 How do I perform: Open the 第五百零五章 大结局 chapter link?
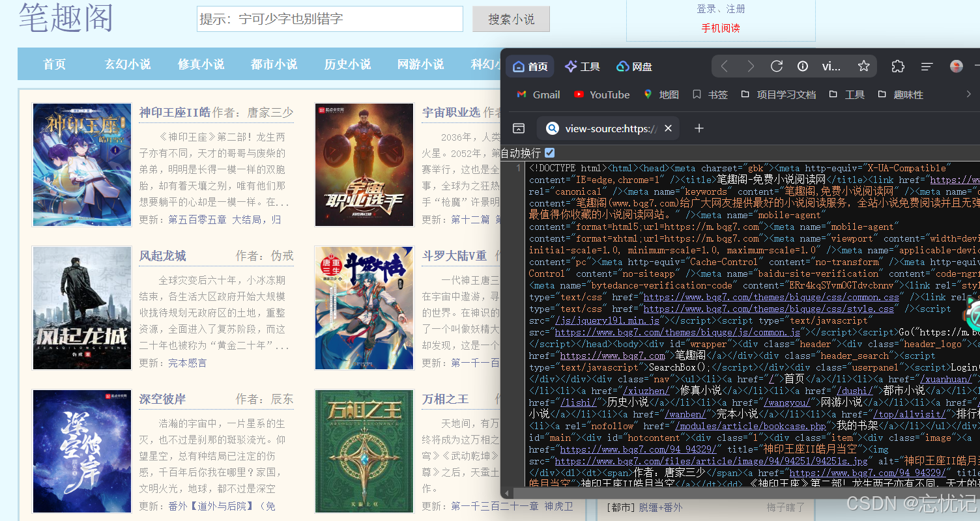pyautogui.click(x=225, y=219)
